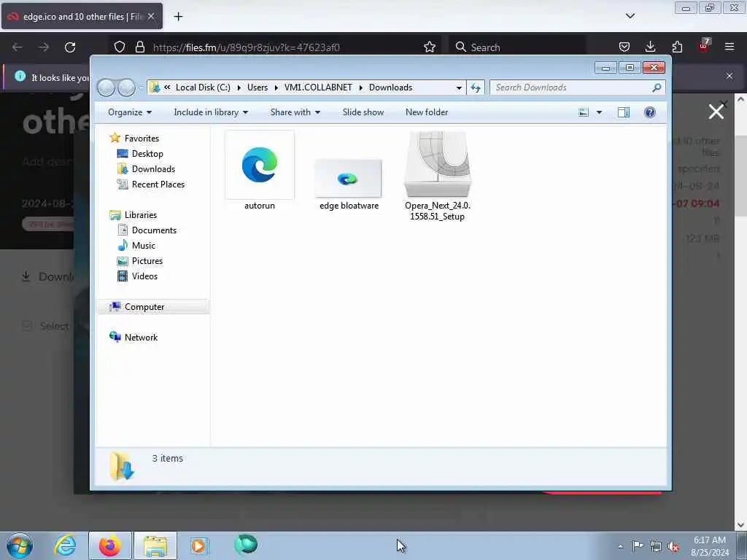Screen dimensions: 747x560
Task: Open Windows Media Player from the taskbar
Action: click(x=198, y=545)
